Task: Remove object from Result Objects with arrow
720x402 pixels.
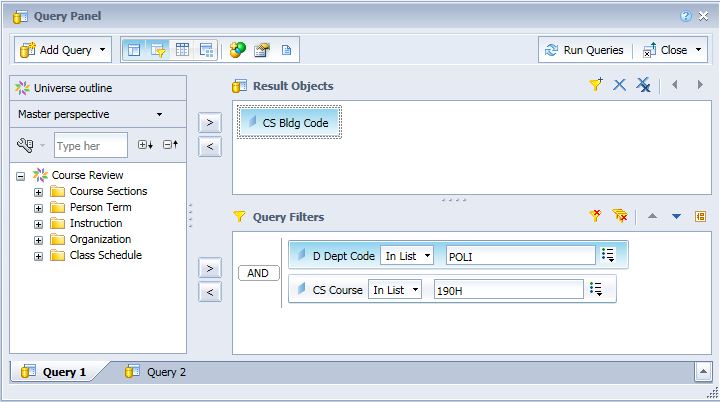Action: (x=210, y=147)
